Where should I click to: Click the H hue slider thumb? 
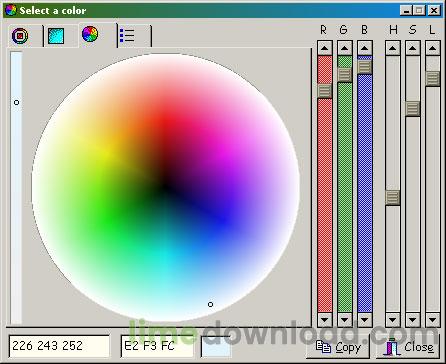pos(393,197)
